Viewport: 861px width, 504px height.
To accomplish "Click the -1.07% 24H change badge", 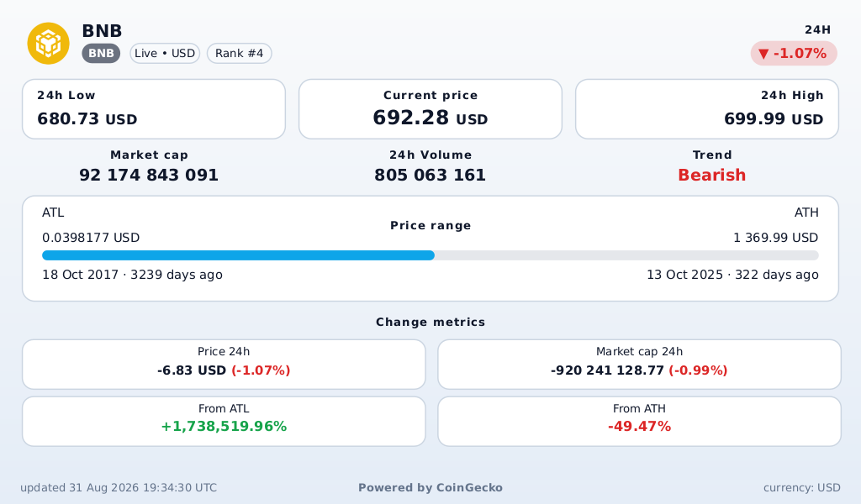I will [x=794, y=54].
